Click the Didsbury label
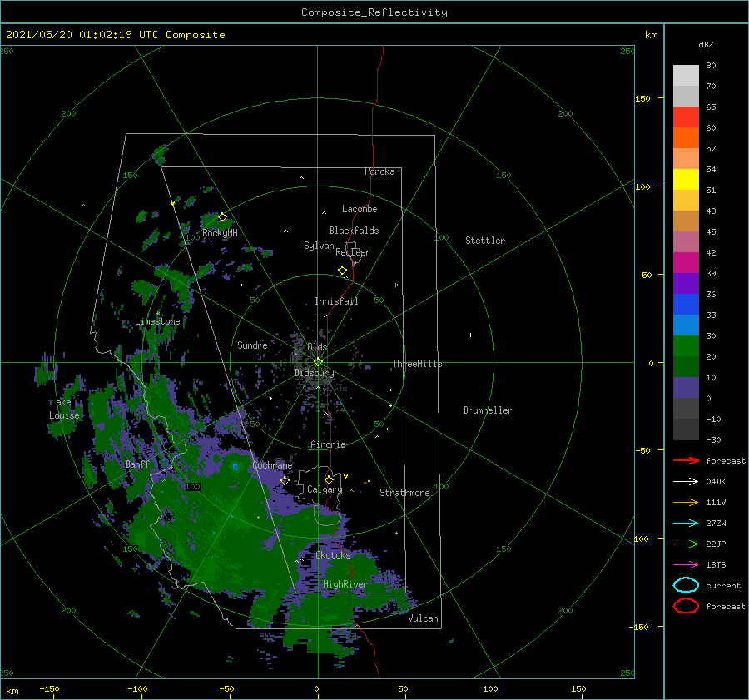The image size is (749, 700). [315, 373]
